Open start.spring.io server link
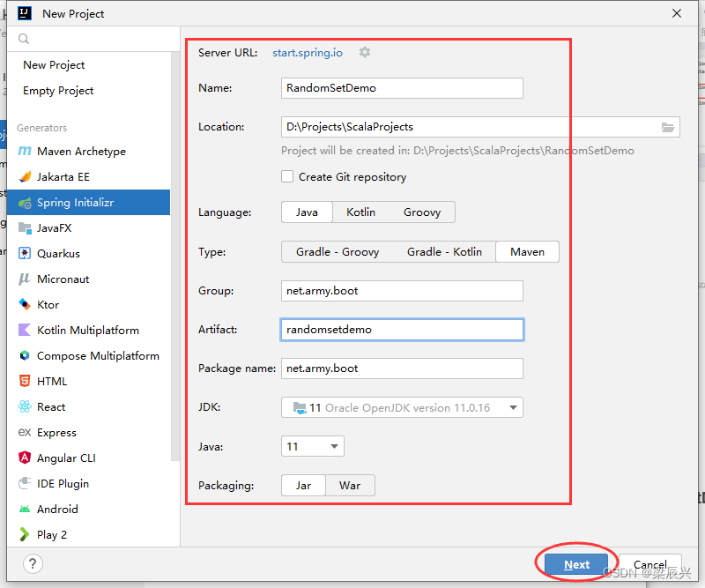The width and height of the screenshot is (705, 588). 307,53
